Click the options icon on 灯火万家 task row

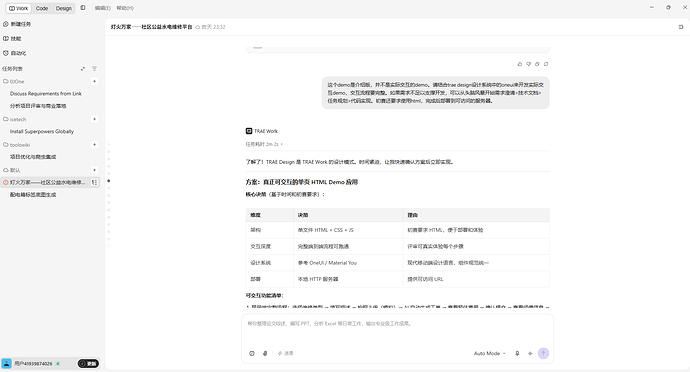[x=94, y=182]
